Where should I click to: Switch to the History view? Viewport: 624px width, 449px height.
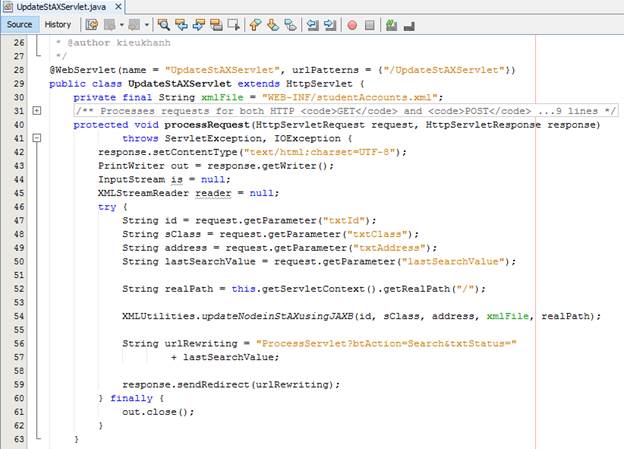click(x=58, y=25)
